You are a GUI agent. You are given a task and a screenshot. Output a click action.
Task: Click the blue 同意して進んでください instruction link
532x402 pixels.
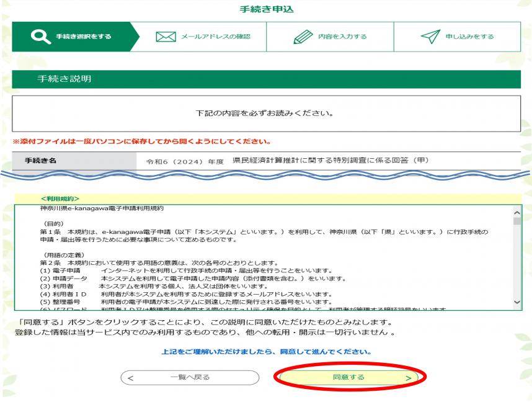[266, 352]
